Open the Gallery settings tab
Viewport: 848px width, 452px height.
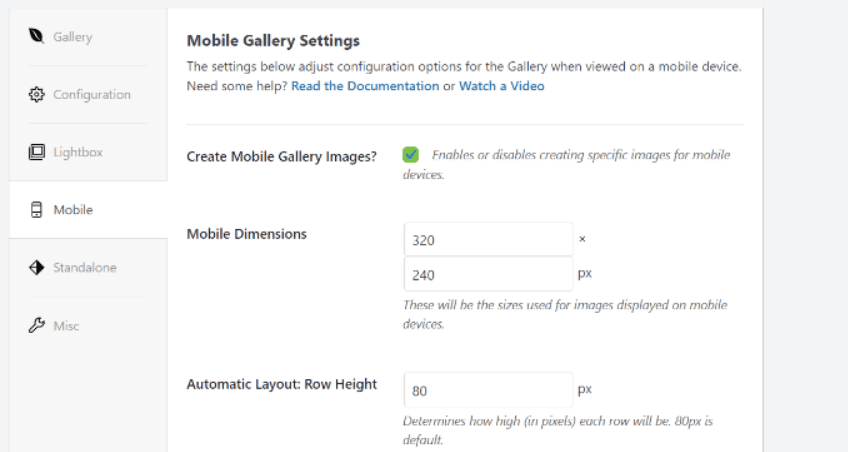[72, 37]
